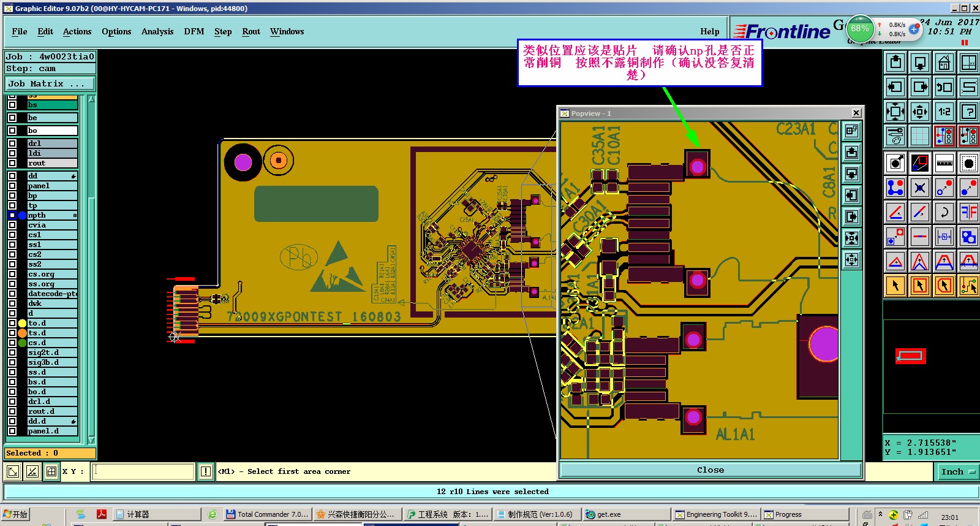Image resolution: width=980 pixels, height=526 pixels.
Task: Toggle the checkbox for layer mpth
Action: click(x=12, y=215)
